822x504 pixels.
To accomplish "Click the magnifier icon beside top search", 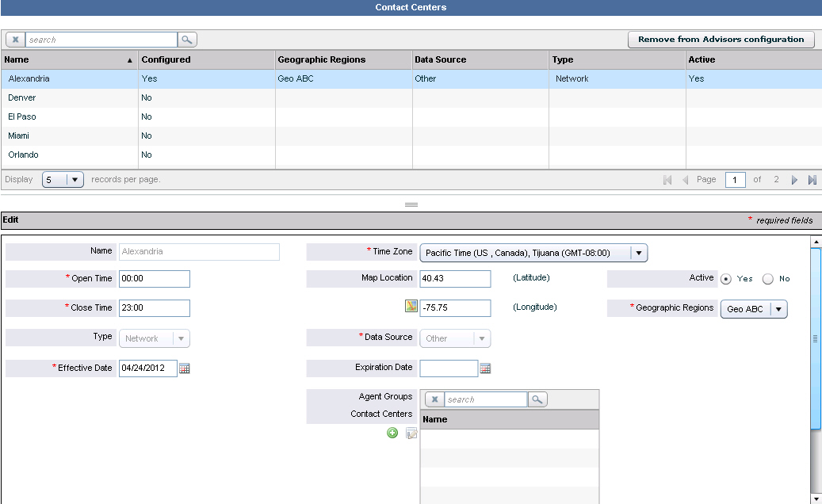I will [x=186, y=40].
